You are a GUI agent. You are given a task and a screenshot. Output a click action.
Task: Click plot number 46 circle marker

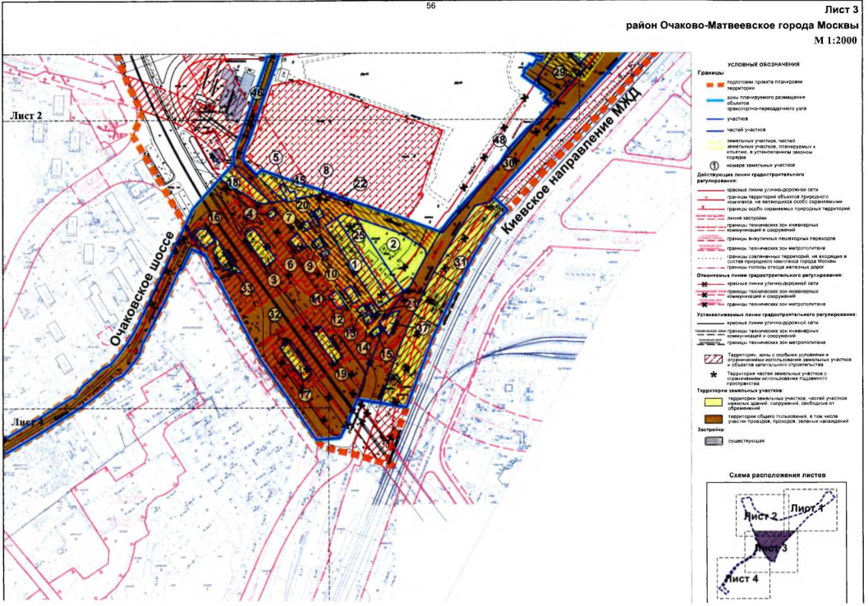257,93
